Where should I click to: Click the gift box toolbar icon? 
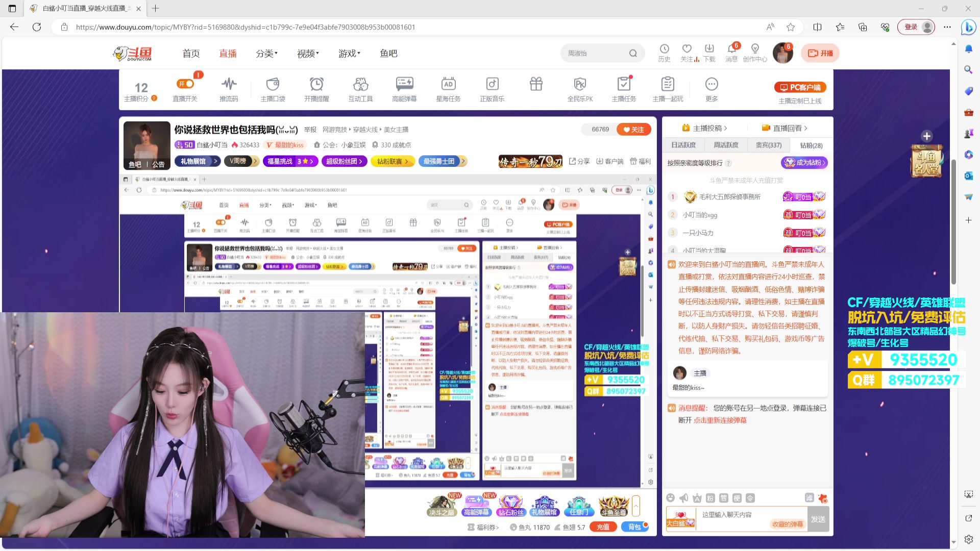click(x=536, y=84)
